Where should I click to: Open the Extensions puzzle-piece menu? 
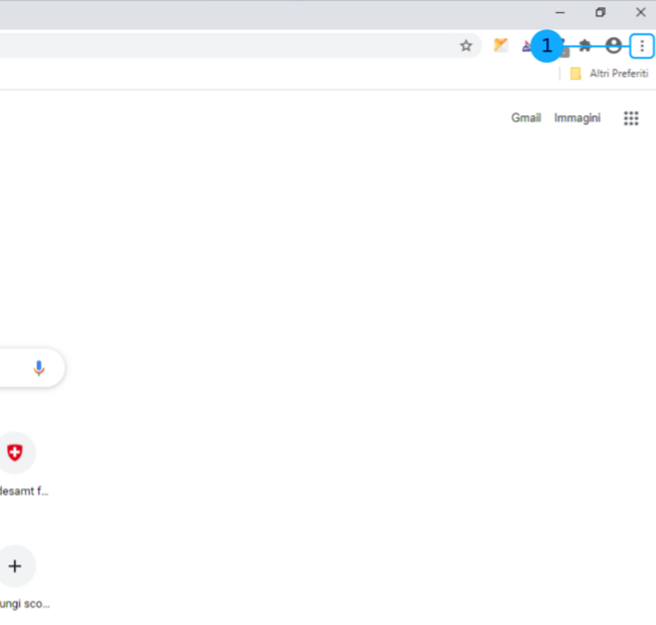(585, 46)
